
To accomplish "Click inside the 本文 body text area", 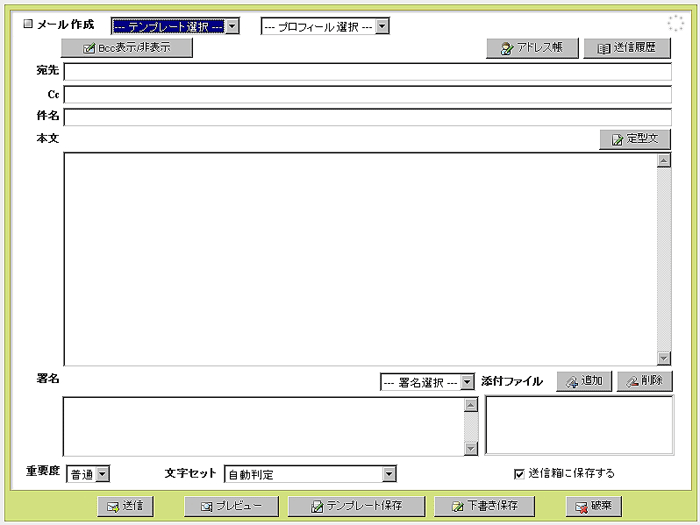I will pyautogui.click(x=360, y=259).
